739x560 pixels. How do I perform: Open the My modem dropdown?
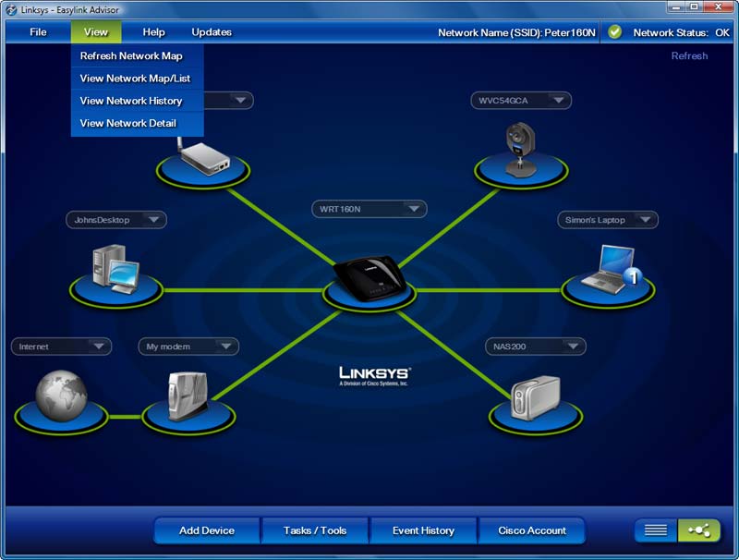(226, 347)
